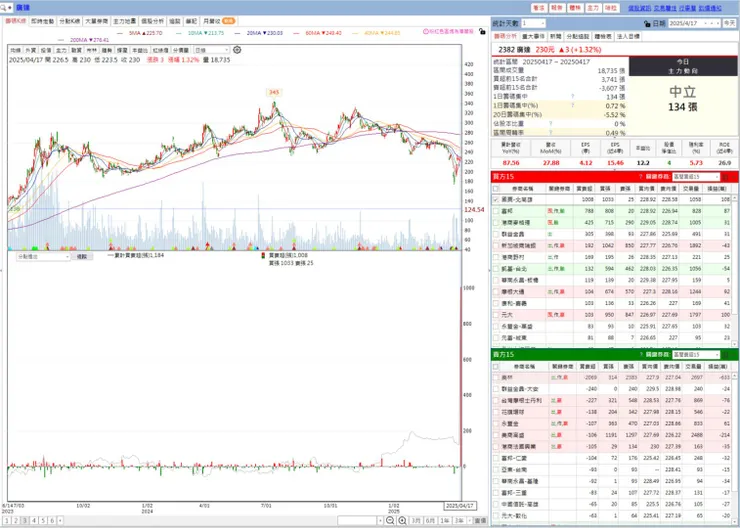Open the bottom combo box left of the zoom icons
Viewport: 740px width, 528px height.
[360, 520]
